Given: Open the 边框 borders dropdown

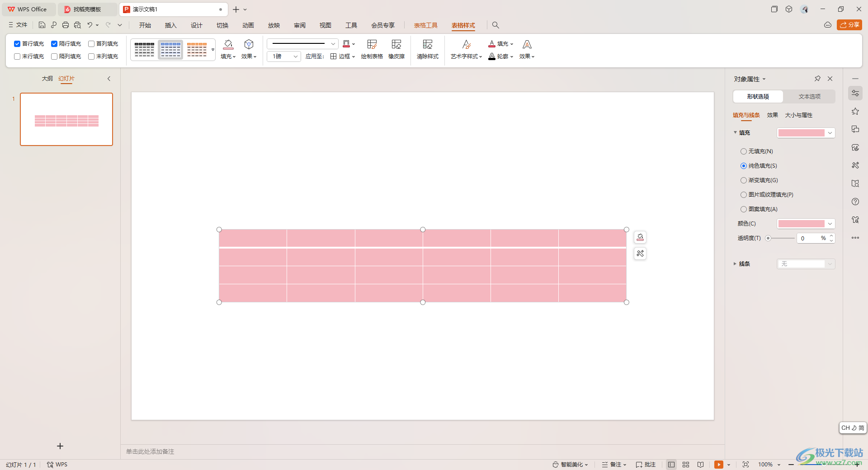Looking at the screenshot, I should (343, 56).
